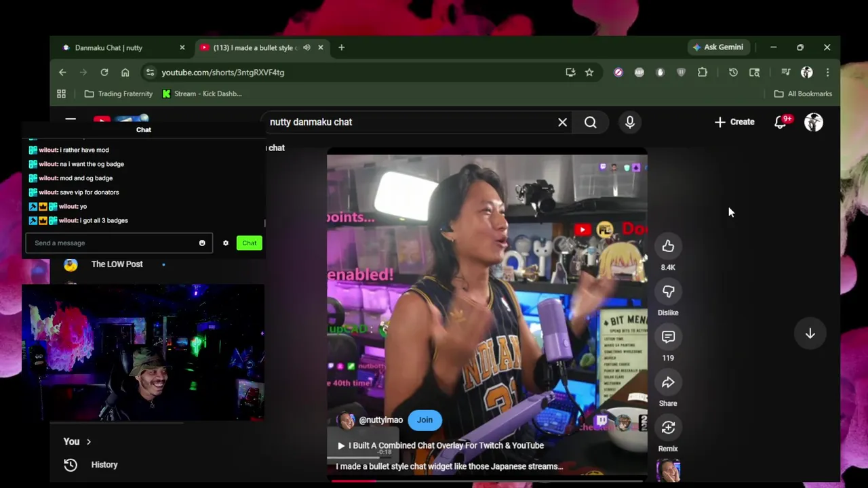Open the shield pause extension icon
The image size is (868, 488).
(682, 72)
